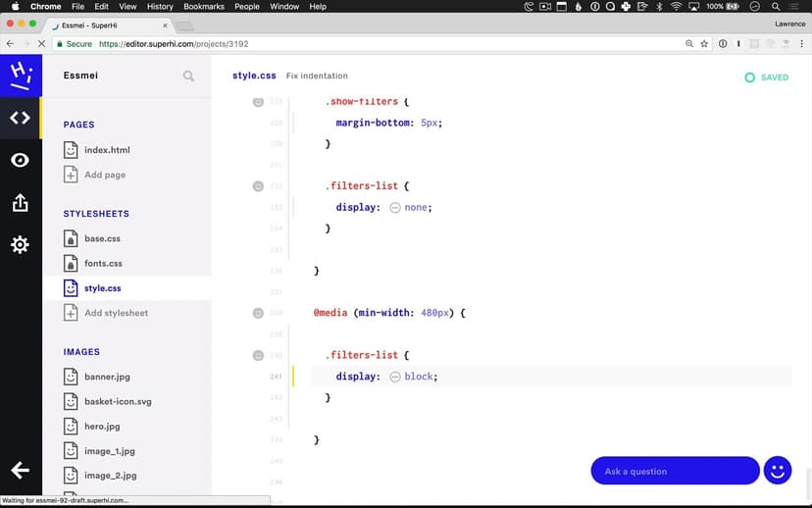Select banner.jpg image file
Screen dimensions: 812x508
pos(107,377)
